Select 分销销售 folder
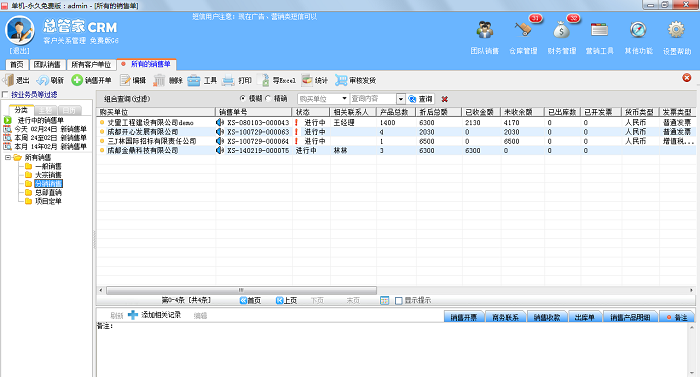The height and width of the screenshot is (377, 700). (x=43, y=184)
